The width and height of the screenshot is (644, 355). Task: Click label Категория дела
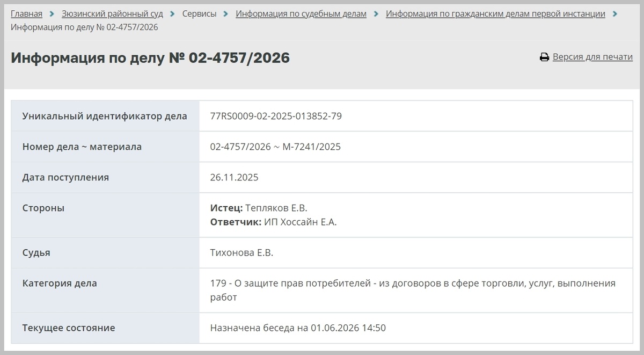click(x=60, y=283)
